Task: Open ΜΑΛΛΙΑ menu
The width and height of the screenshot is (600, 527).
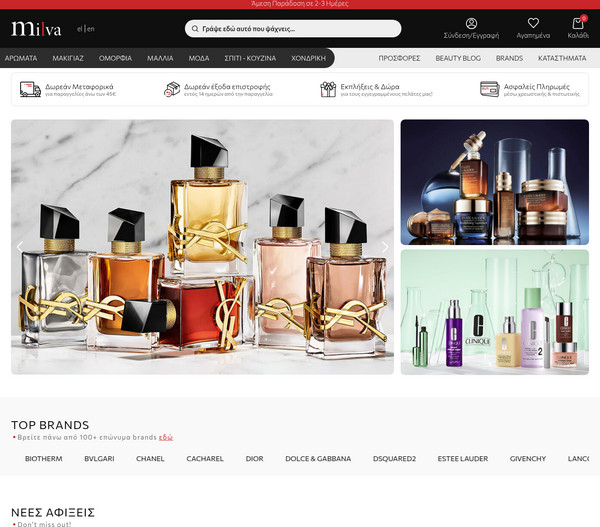Action: tap(160, 58)
